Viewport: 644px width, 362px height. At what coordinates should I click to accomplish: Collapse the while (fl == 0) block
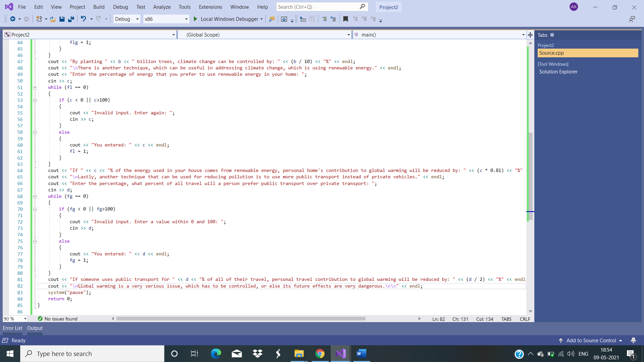click(35, 87)
